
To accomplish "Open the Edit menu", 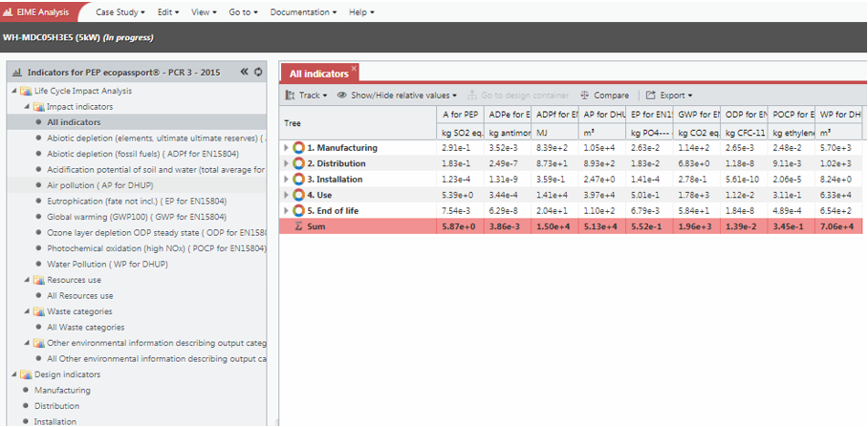I will coord(167,12).
